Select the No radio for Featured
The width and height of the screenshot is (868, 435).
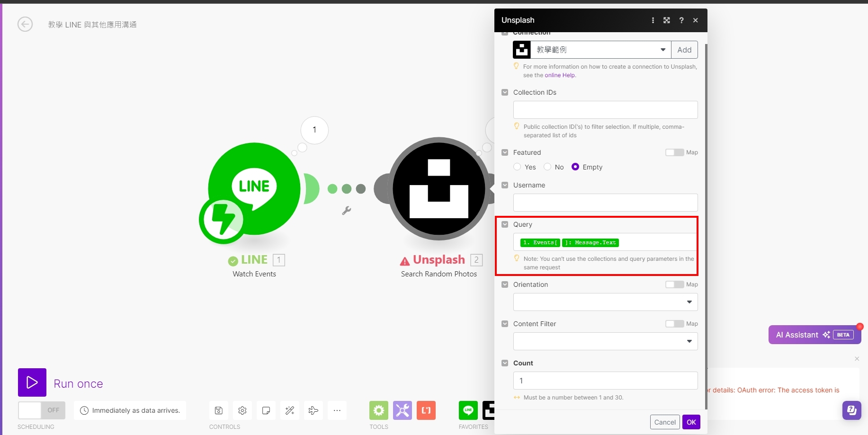(x=547, y=167)
